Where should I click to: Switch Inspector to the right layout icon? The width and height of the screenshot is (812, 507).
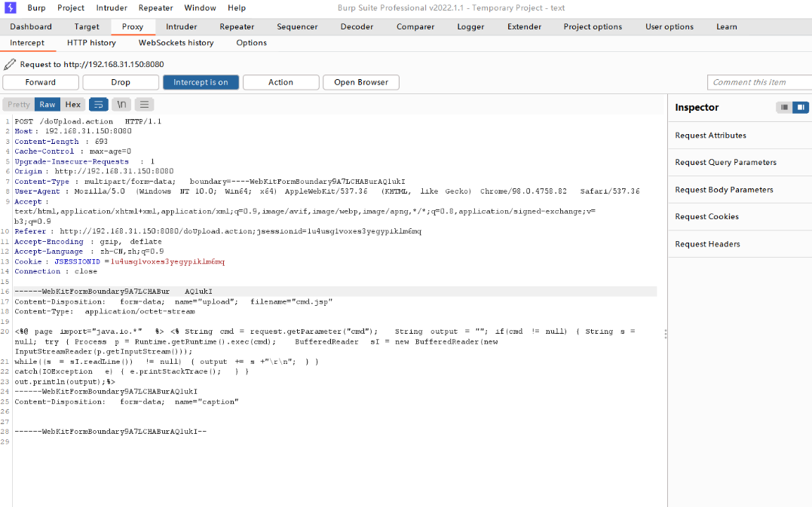(x=801, y=107)
